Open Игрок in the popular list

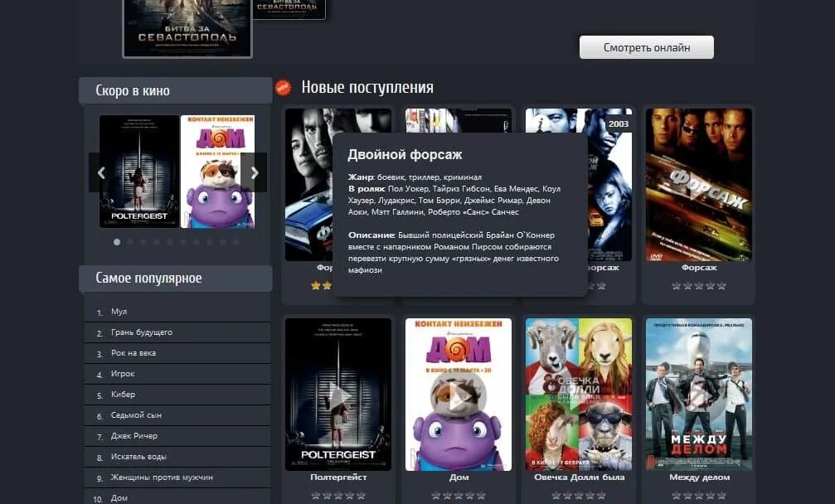[x=123, y=374]
